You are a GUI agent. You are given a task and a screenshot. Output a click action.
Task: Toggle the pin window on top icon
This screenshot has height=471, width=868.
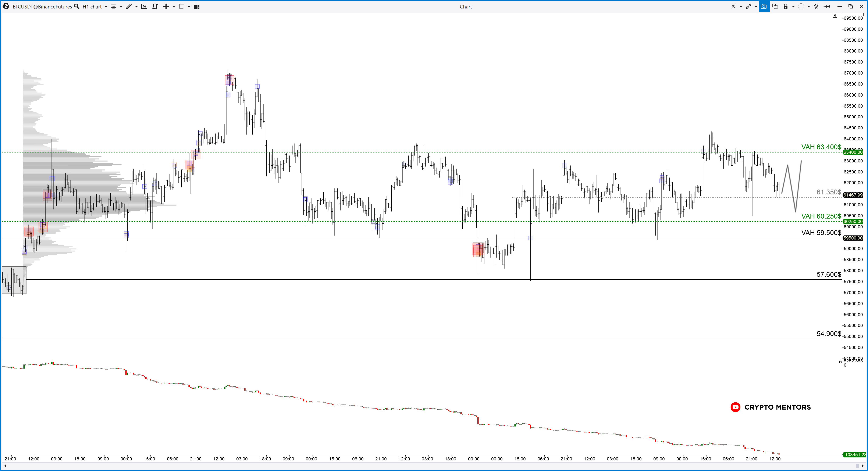pyautogui.click(x=827, y=6)
